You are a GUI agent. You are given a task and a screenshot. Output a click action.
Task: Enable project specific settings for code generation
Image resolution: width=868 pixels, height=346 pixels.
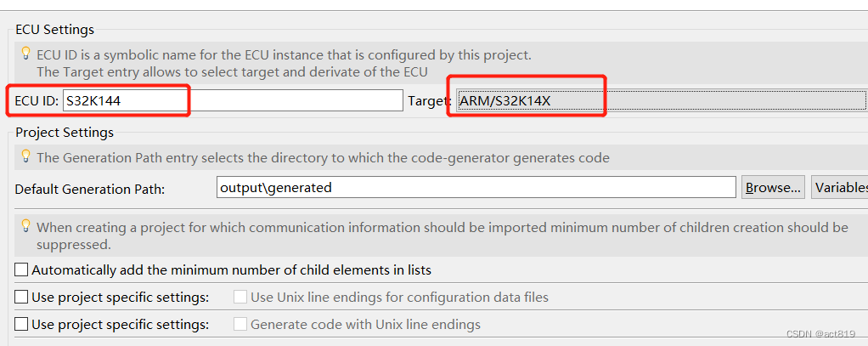[21, 325]
